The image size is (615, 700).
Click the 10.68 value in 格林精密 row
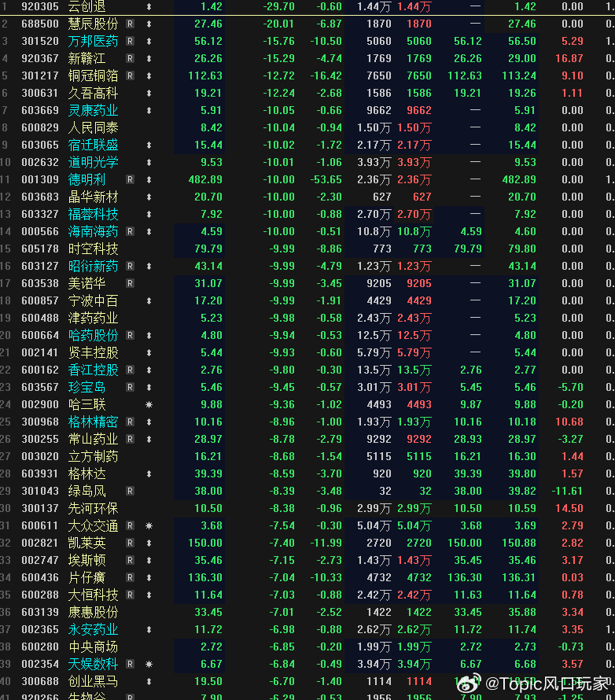[x=569, y=422]
